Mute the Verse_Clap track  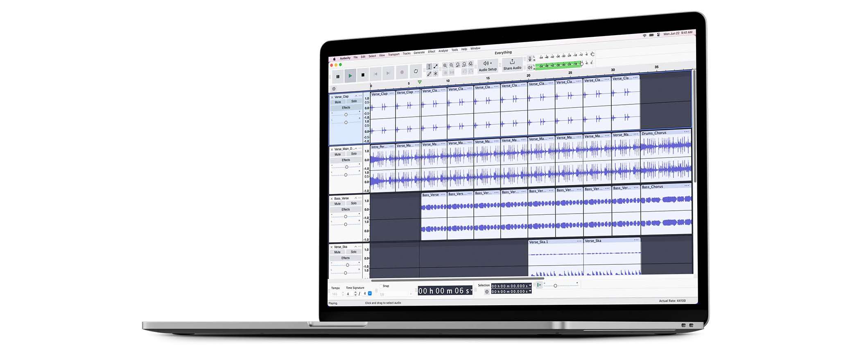[x=338, y=102]
